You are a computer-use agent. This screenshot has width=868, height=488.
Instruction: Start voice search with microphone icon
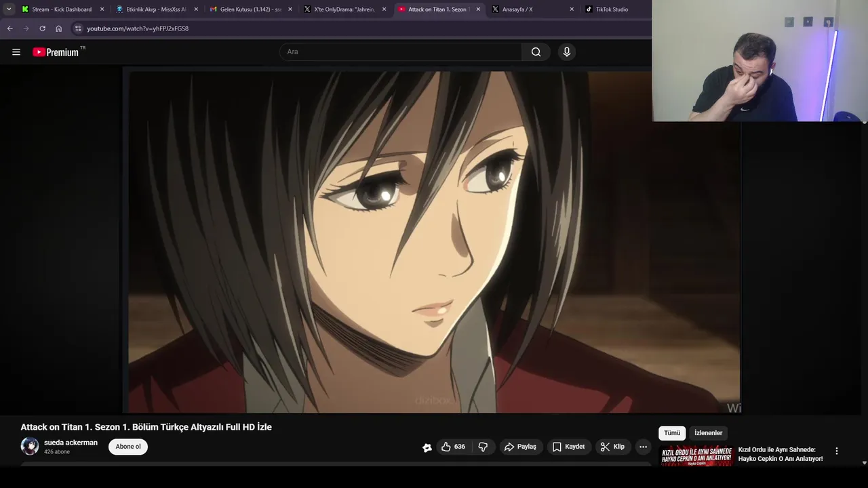(x=567, y=52)
